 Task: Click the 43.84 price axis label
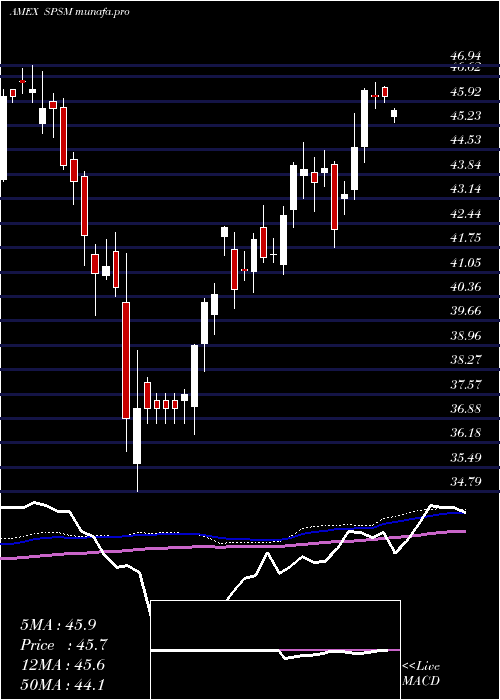pyautogui.click(x=466, y=165)
